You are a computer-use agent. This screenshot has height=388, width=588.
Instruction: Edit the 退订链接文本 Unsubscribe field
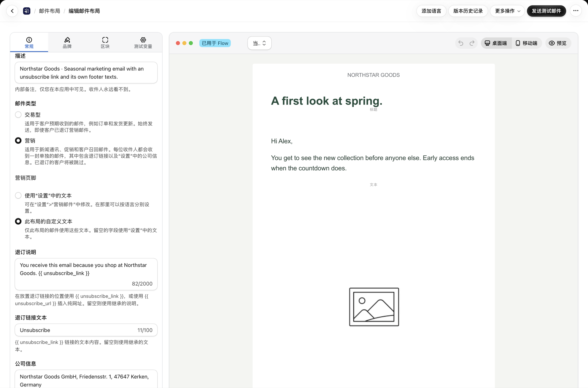[x=86, y=330]
